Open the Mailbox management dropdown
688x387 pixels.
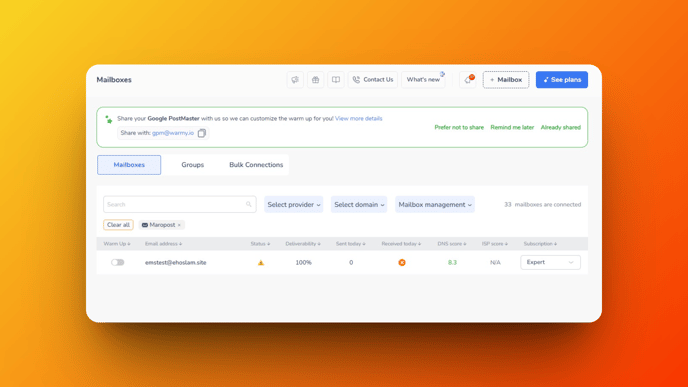(435, 204)
